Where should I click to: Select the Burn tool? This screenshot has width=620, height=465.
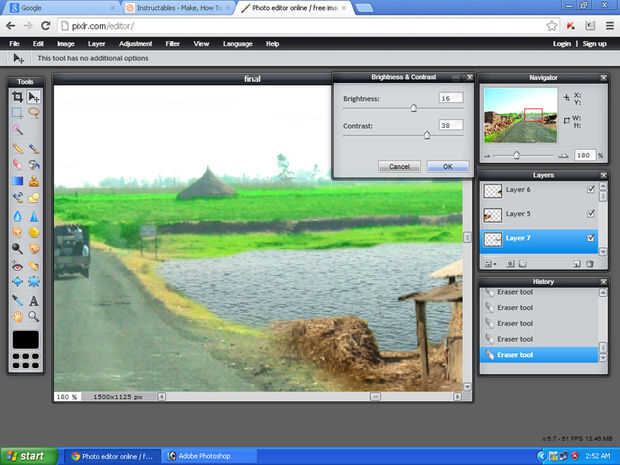[34, 249]
